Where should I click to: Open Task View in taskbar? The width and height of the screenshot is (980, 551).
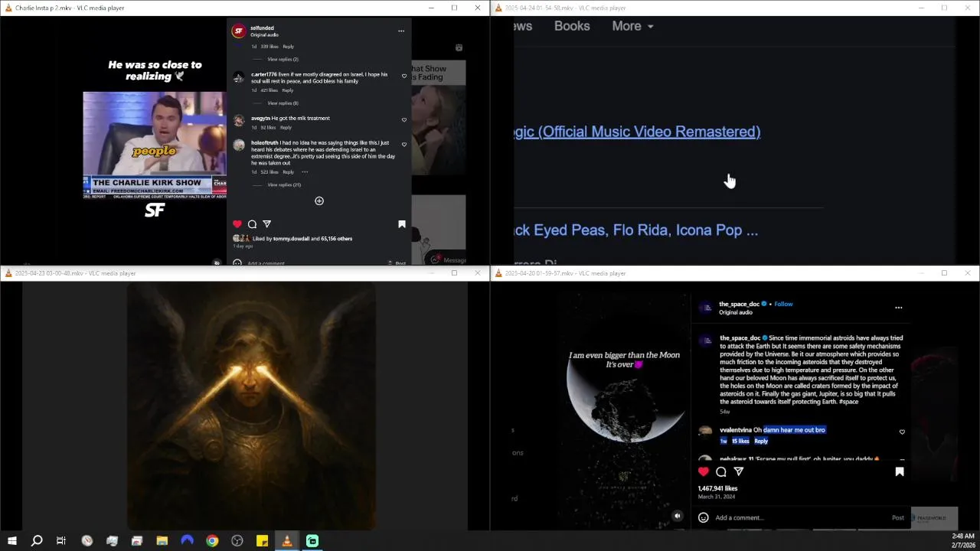tap(61, 541)
